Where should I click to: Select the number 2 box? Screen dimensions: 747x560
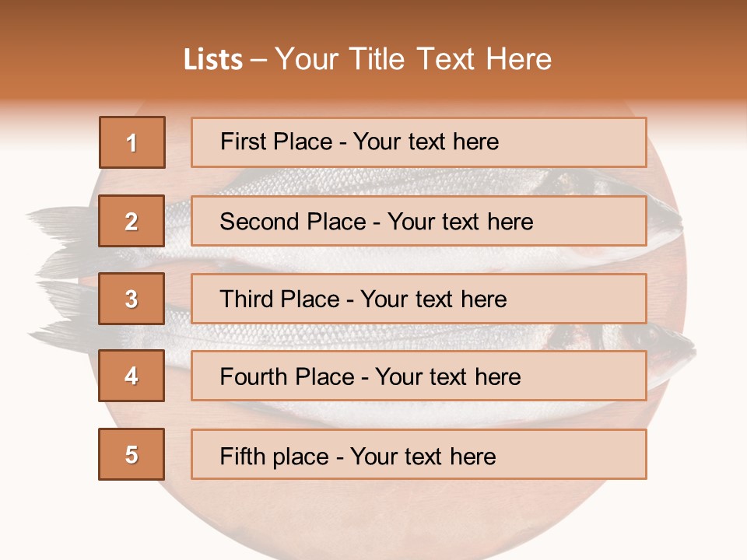132,221
